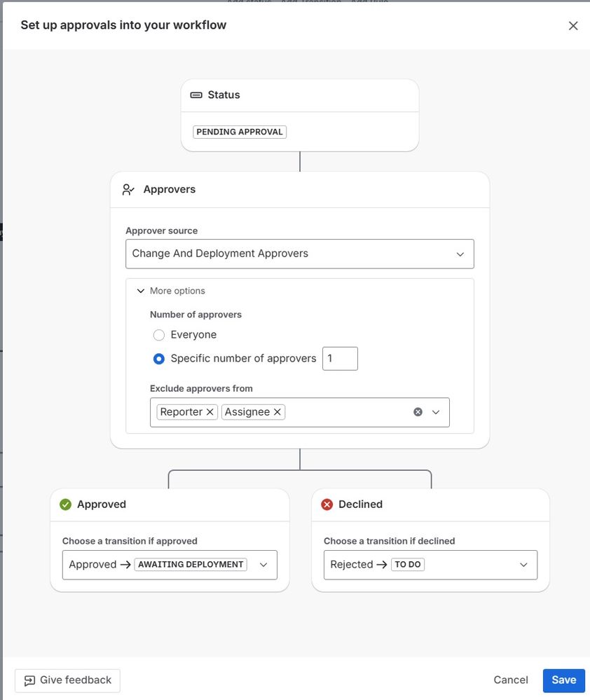Click the number of approvers field
Screen dimensions: 590x700
(340, 359)
